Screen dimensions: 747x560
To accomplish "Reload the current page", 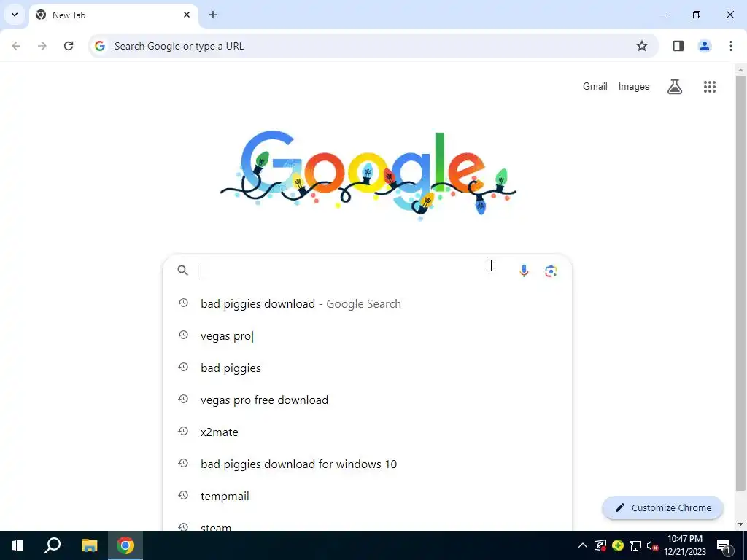I will [x=69, y=46].
